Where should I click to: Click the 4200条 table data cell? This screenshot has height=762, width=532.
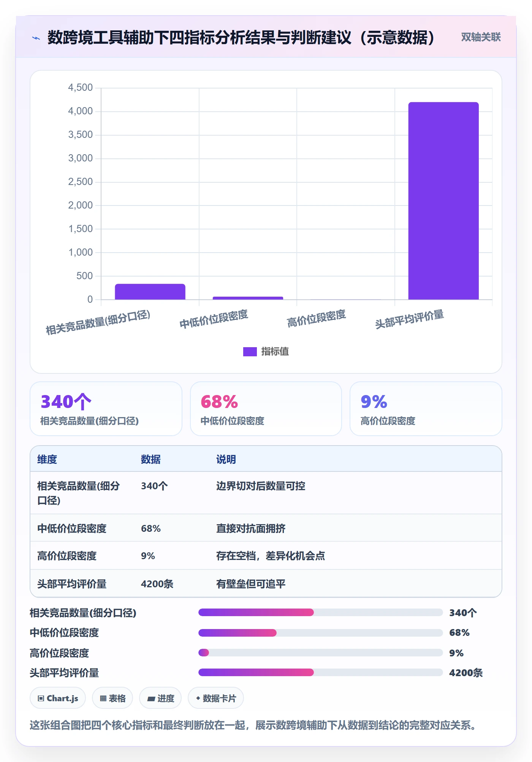157,584
